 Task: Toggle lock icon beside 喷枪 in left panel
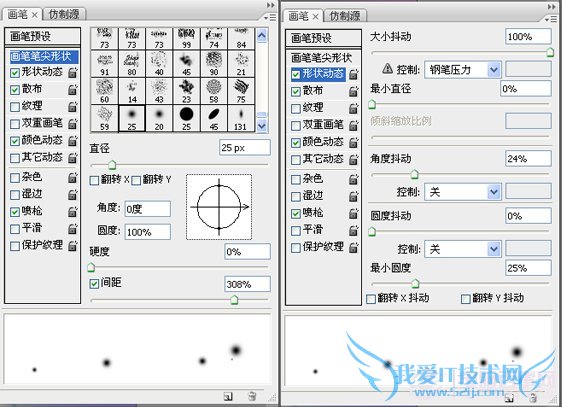[72, 212]
